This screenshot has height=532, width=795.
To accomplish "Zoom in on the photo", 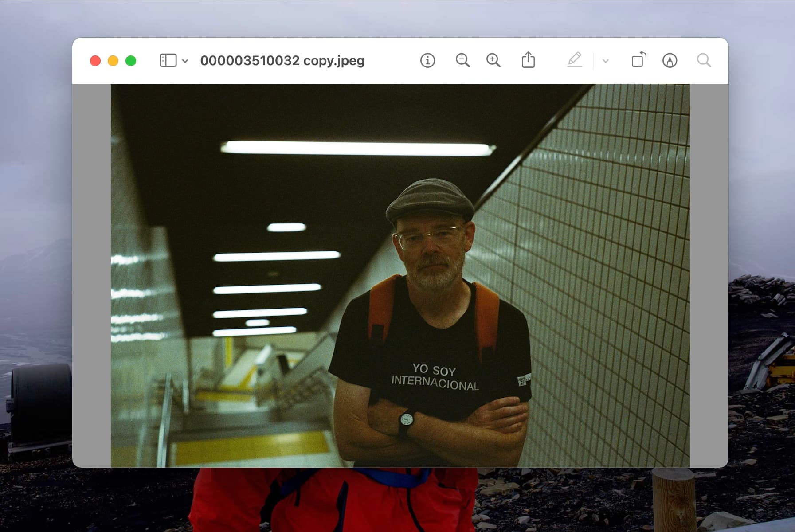I will pyautogui.click(x=493, y=60).
